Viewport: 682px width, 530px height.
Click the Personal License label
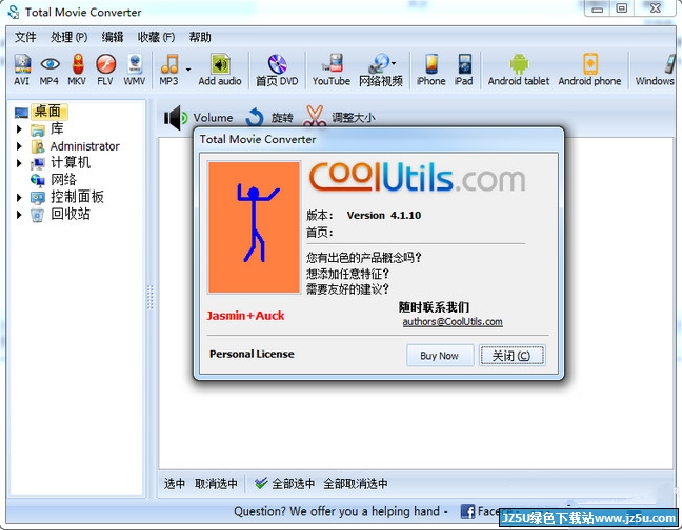point(252,354)
